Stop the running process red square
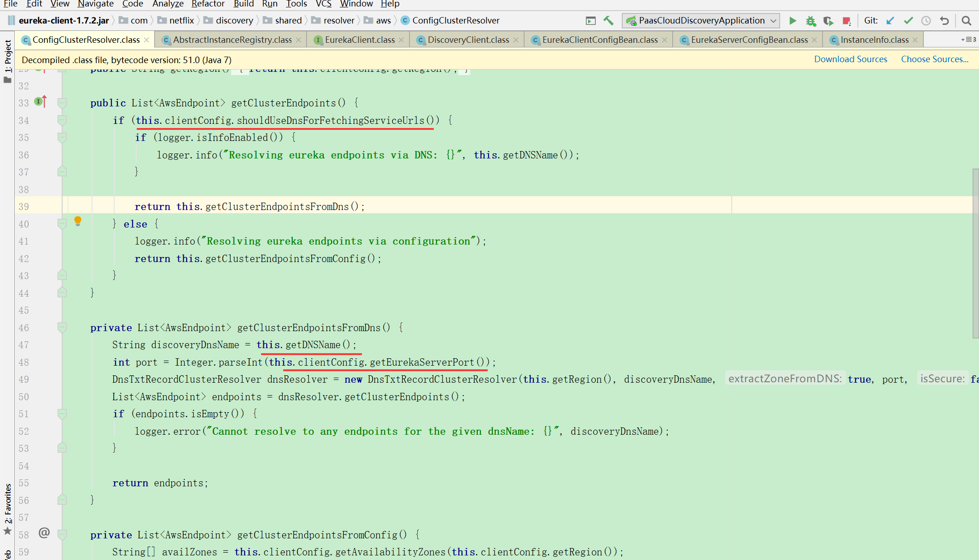The height and width of the screenshot is (560, 979). pyautogui.click(x=846, y=21)
